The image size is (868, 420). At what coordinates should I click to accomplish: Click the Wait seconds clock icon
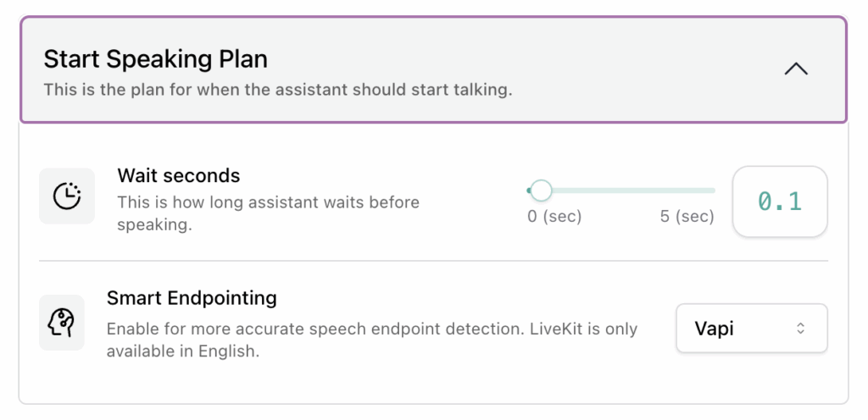click(x=67, y=196)
